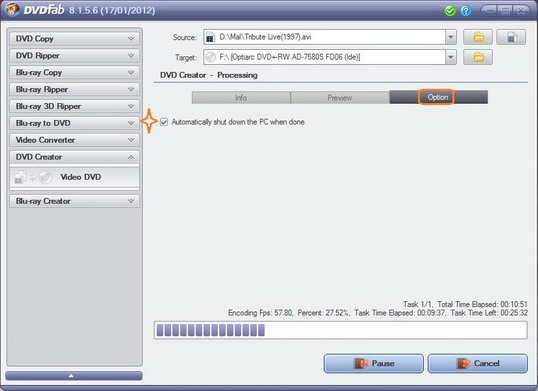Collapse sidebar with bottom arrow bar
This screenshot has height=391, width=538.
click(74, 376)
